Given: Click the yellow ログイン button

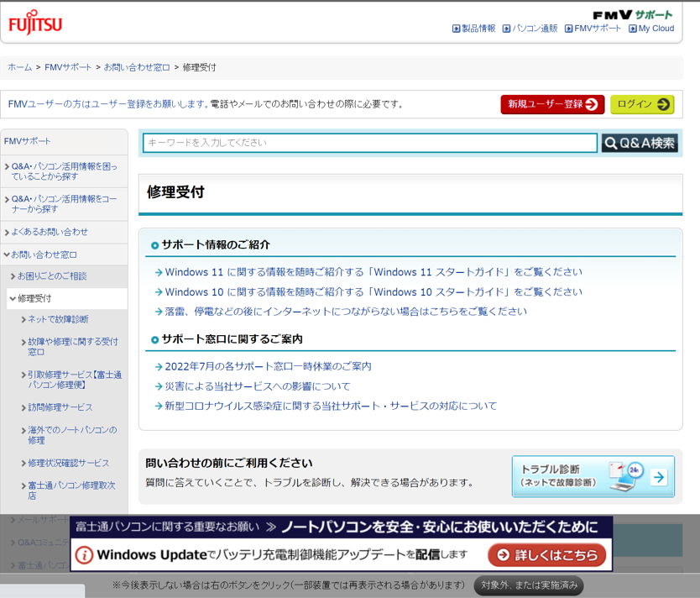Looking at the screenshot, I should tap(642, 104).
